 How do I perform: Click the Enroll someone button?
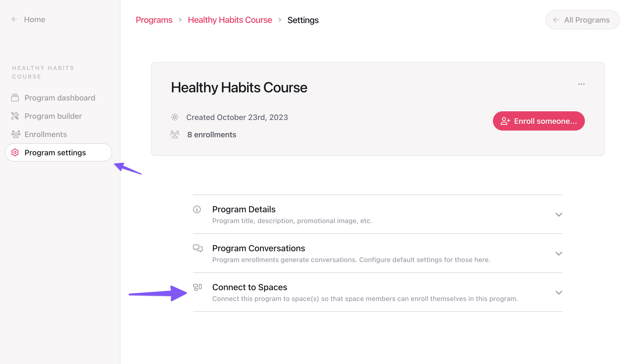click(x=539, y=121)
